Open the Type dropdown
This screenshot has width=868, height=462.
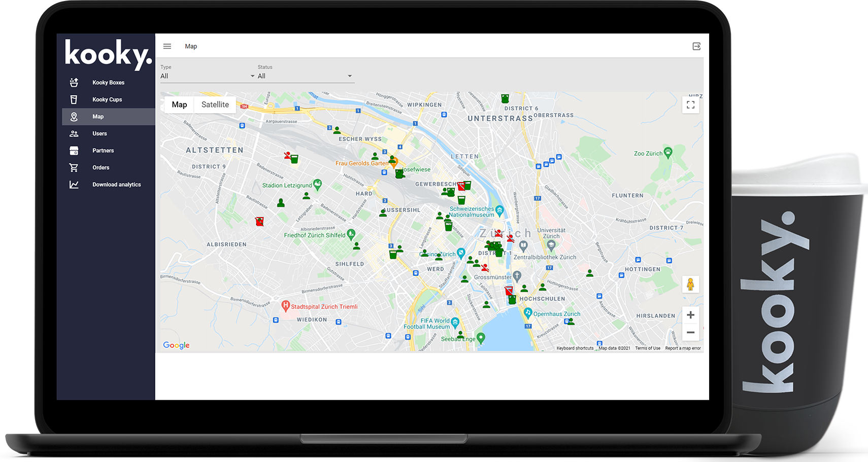coord(208,76)
